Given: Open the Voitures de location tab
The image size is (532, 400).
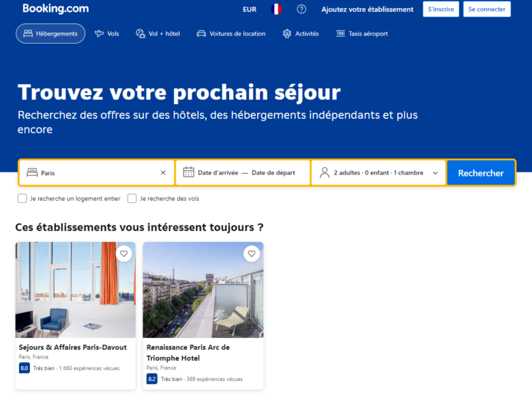Looking at the screenshot, I should pos(231,33).
